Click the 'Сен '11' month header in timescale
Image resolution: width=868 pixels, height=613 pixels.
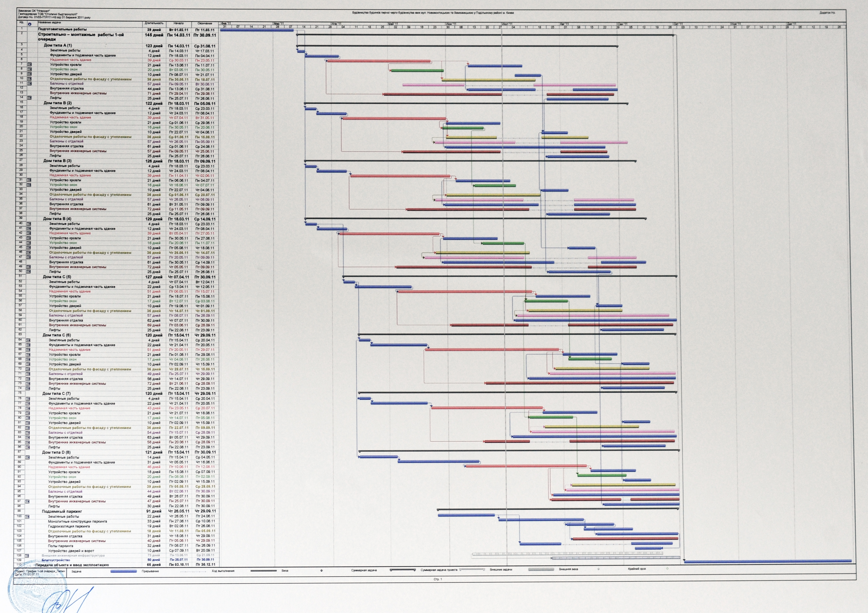(623, 24)
